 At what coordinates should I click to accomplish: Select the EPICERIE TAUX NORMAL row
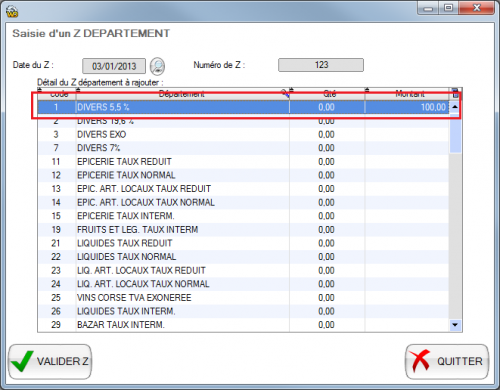tap(243, 175)
